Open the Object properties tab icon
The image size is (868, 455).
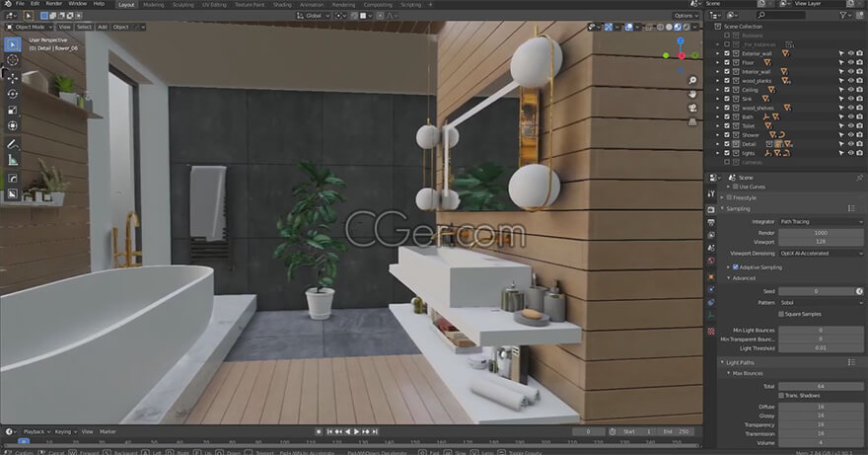711,276
